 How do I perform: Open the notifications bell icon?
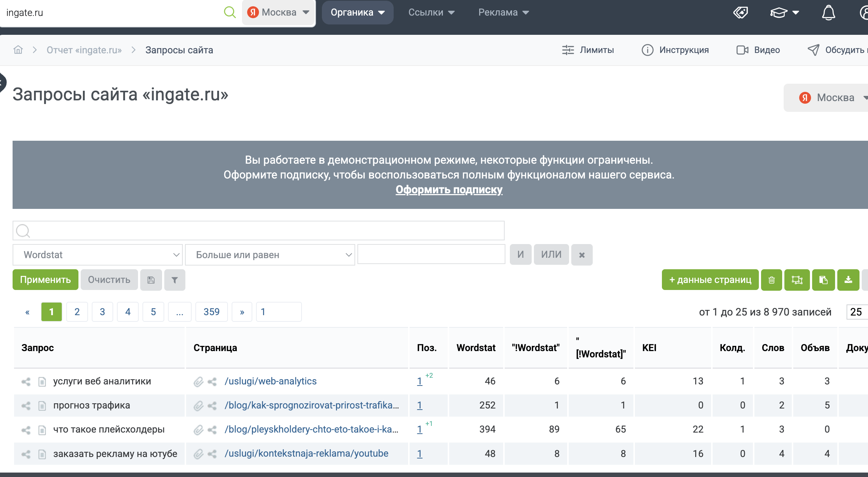tap(828, 13)
